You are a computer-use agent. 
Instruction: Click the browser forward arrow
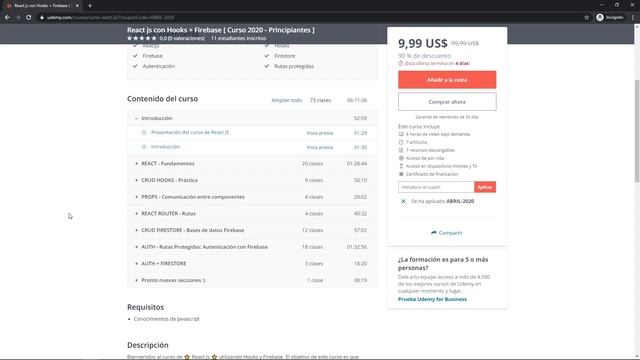(x=18, y=18)
